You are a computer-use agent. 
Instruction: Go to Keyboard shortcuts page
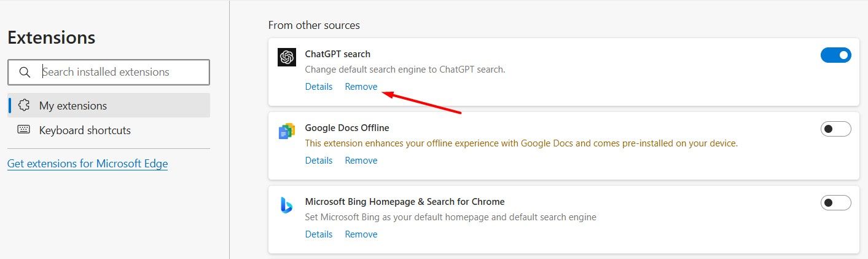85,130
